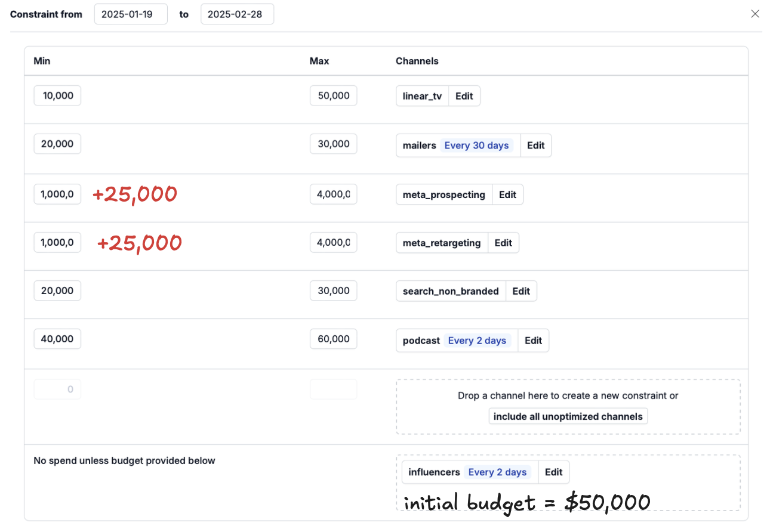Edit the search_non_branded channel constraint
The width and height of the screenshot is (770, 532).
tap(521, 290)
